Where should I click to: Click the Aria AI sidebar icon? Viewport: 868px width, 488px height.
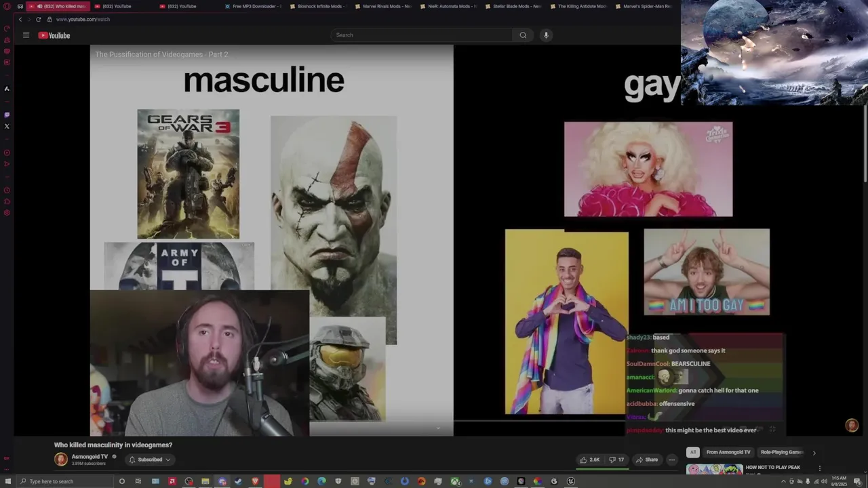tap(7, 88)
